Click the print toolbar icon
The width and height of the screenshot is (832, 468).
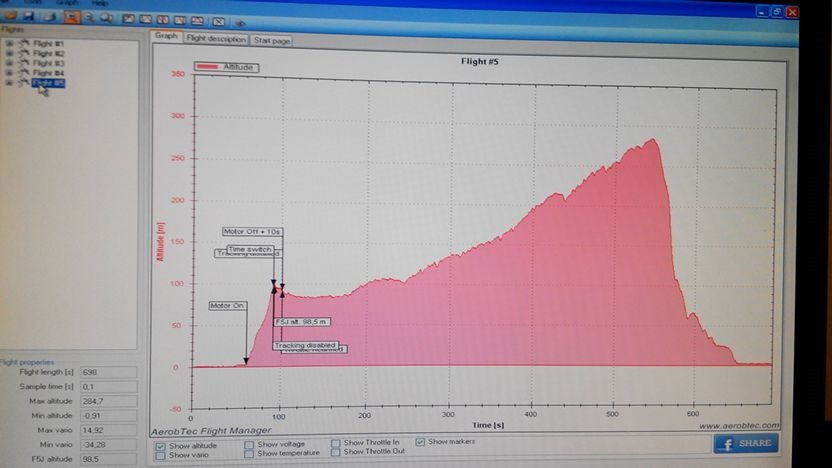click(x=48, y=17)
